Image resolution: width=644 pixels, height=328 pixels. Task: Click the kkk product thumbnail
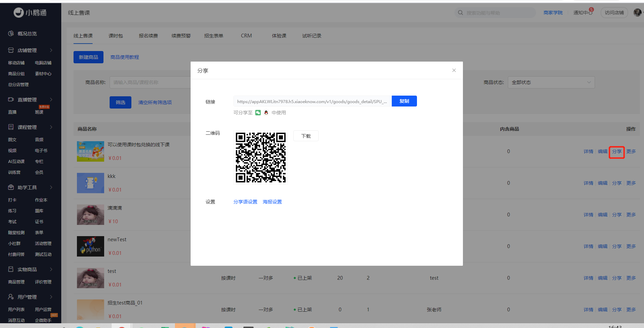[x=91, y=183]
